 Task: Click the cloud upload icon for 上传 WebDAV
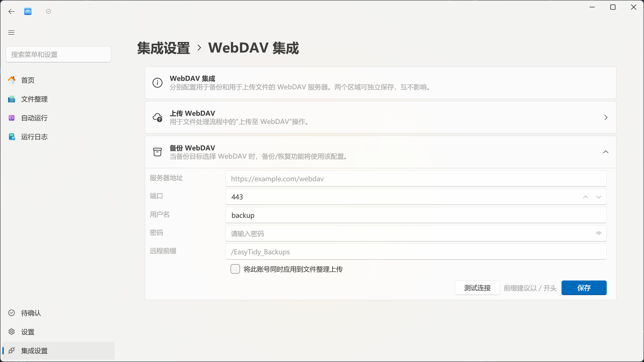(157, 117)
